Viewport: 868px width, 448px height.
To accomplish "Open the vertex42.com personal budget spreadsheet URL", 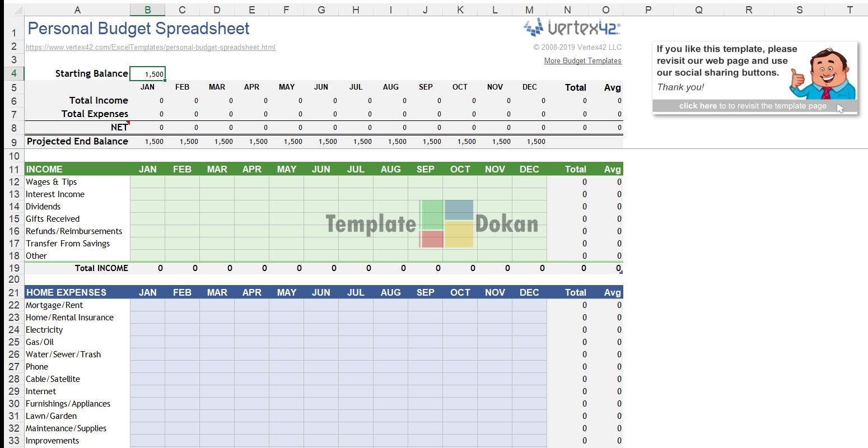I will coord(151,48).
